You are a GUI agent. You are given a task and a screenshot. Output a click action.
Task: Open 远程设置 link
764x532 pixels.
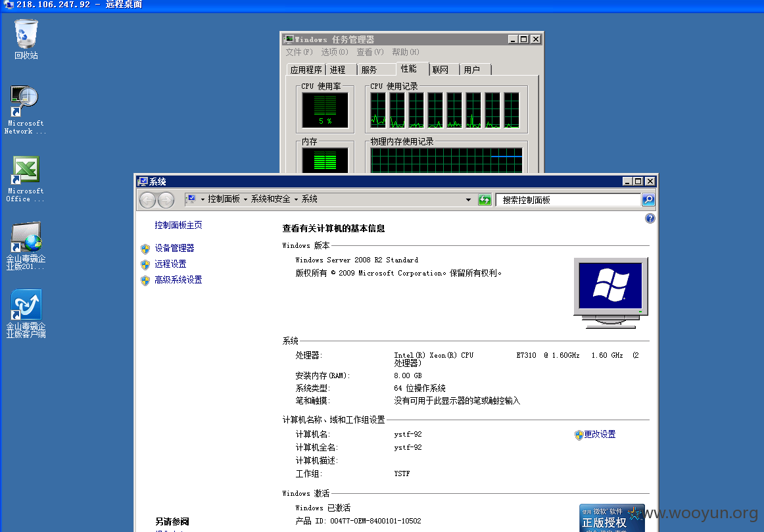tap(170, 264)
